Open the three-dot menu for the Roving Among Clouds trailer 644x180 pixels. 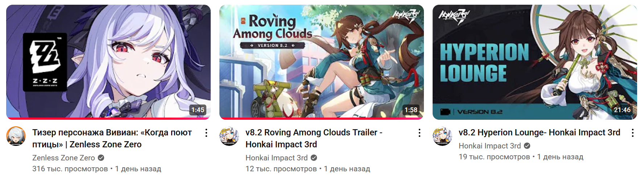click(419, 133)
